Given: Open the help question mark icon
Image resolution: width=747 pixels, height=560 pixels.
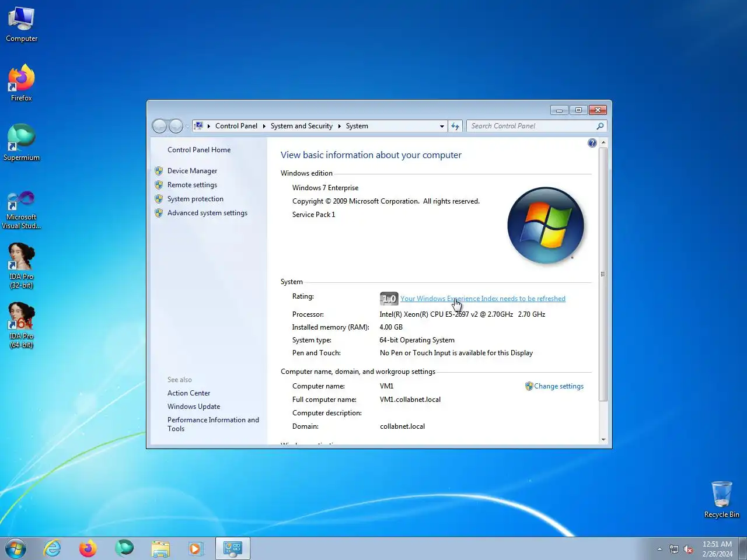Looking at the screenshot, I should [x=592, y=143].
